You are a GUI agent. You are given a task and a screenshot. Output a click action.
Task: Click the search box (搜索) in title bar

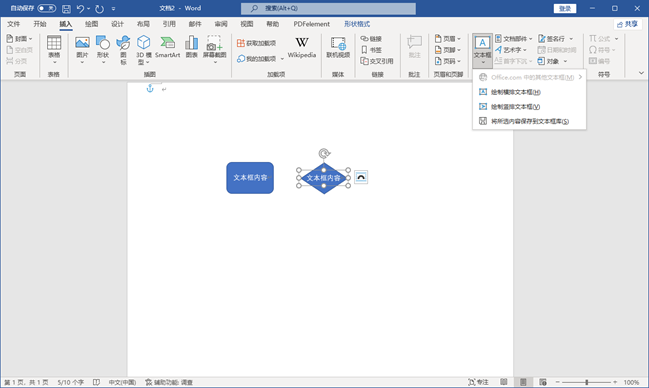point(328,8)
